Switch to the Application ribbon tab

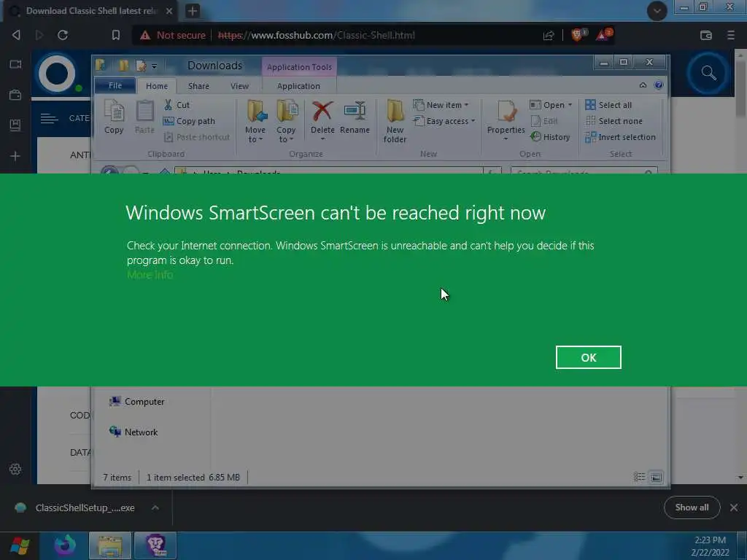[x=298, y=86]
